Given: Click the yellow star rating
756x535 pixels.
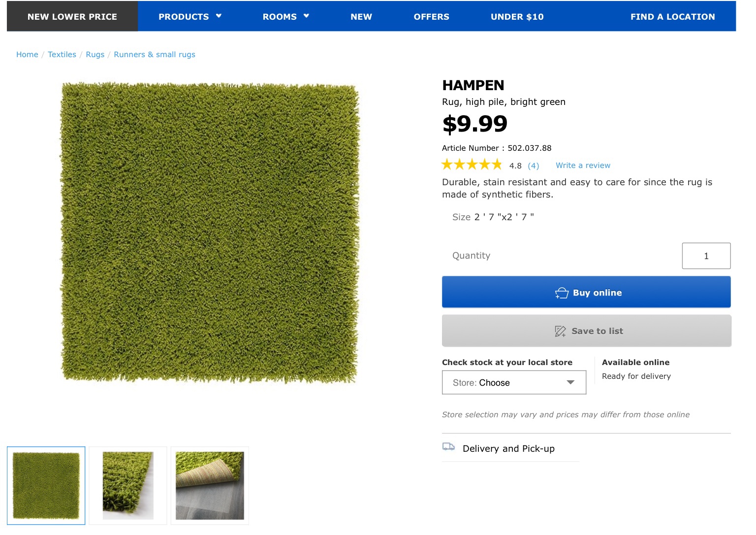Looking at the screenshot, I should coord(472,165).
